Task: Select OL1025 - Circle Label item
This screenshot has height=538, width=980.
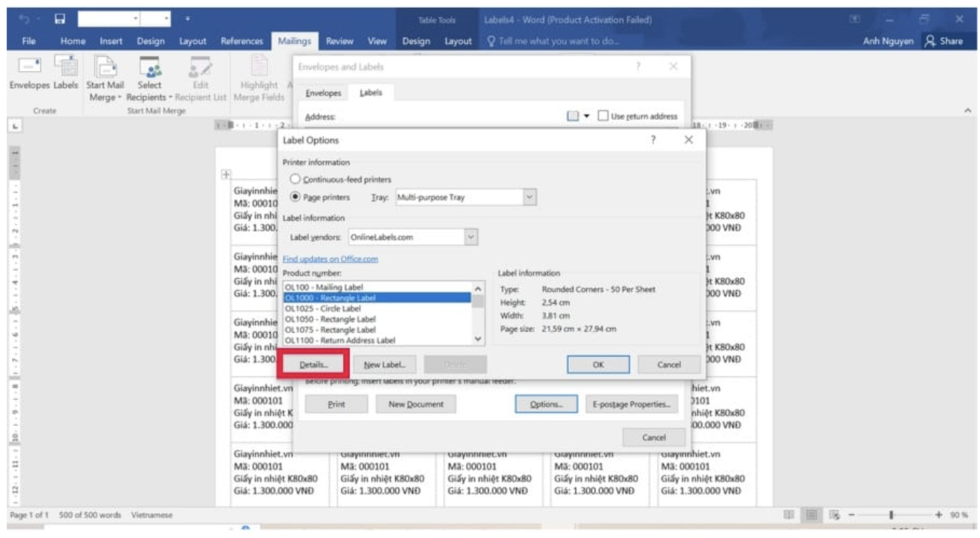Action: pos(322,308)
